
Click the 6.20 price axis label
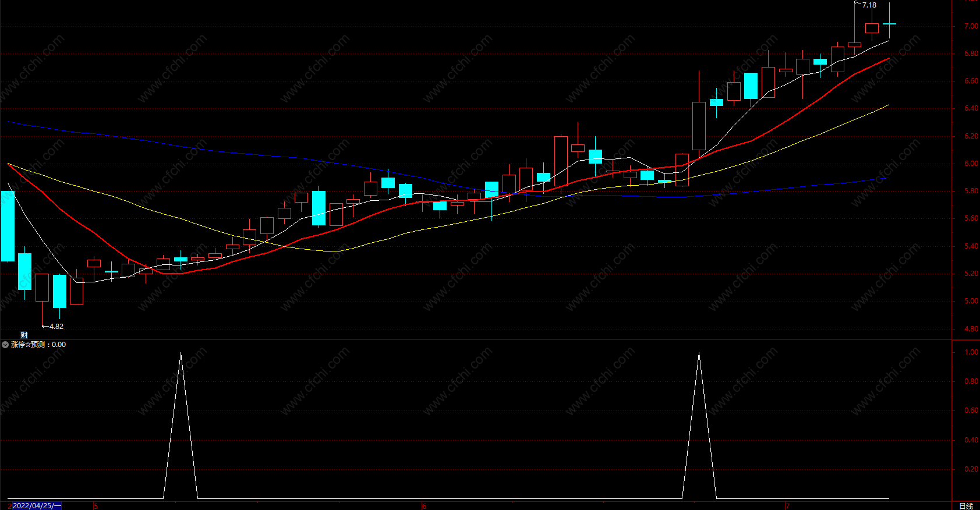click(x=971, y=136)
